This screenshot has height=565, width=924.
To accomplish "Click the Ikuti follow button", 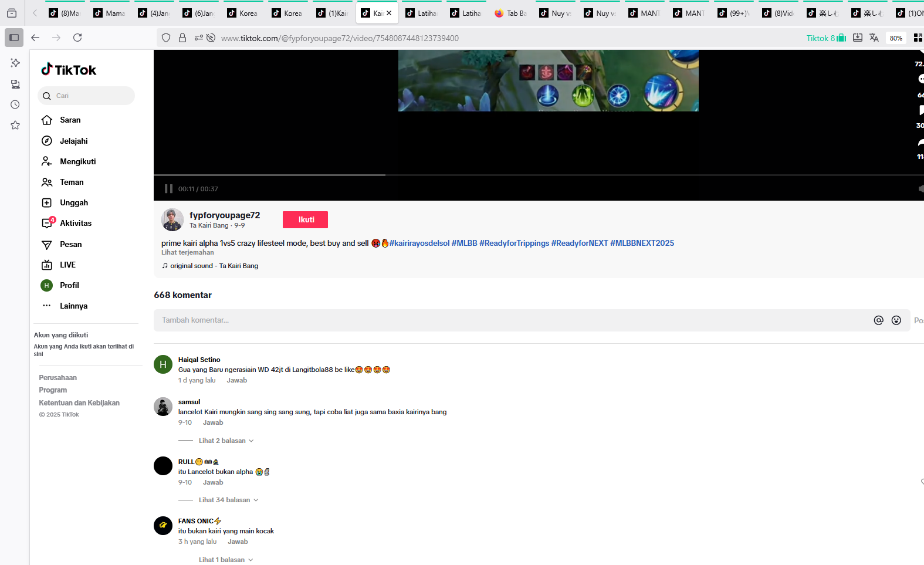I will pyautogui.click(x=305, y=219).
